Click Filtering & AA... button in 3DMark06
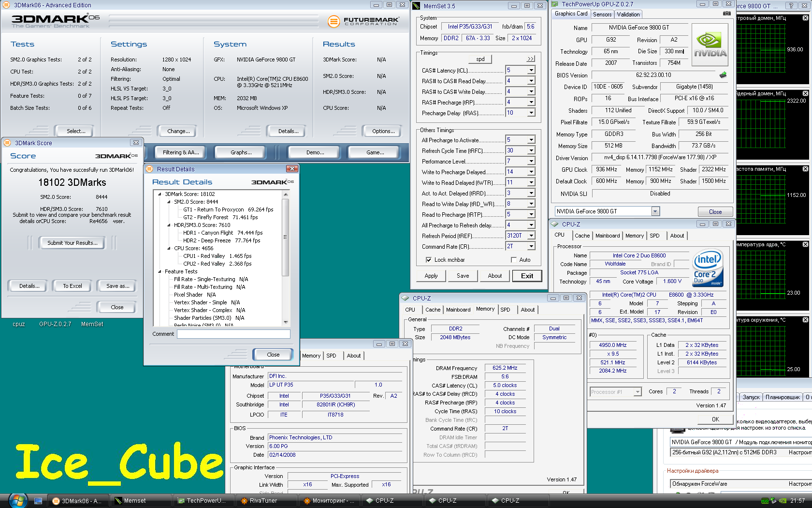The height and width of the screenshot is (508, 812). [181, 152]
